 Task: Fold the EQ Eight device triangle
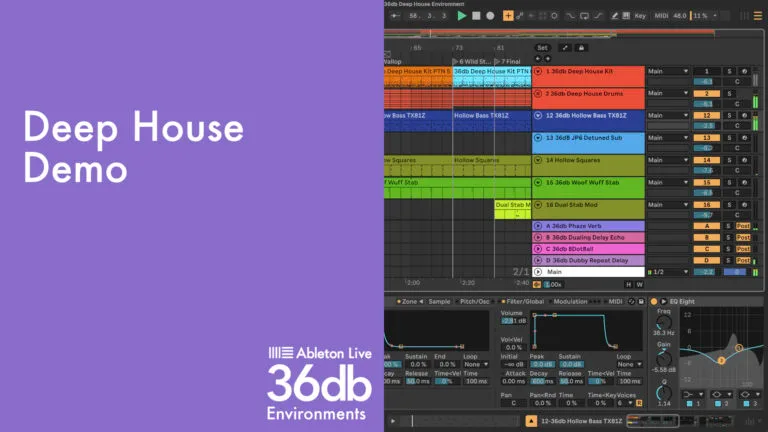pyautogui.click(x=664, y=302)
